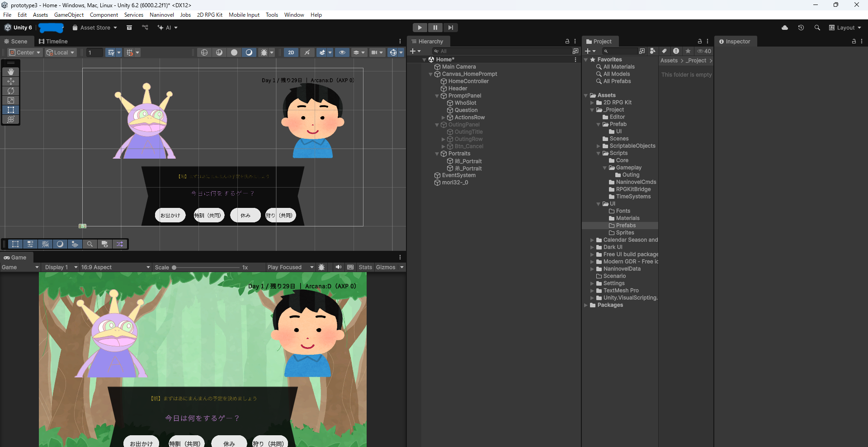Click the Asset Store button

coord(95,28)
